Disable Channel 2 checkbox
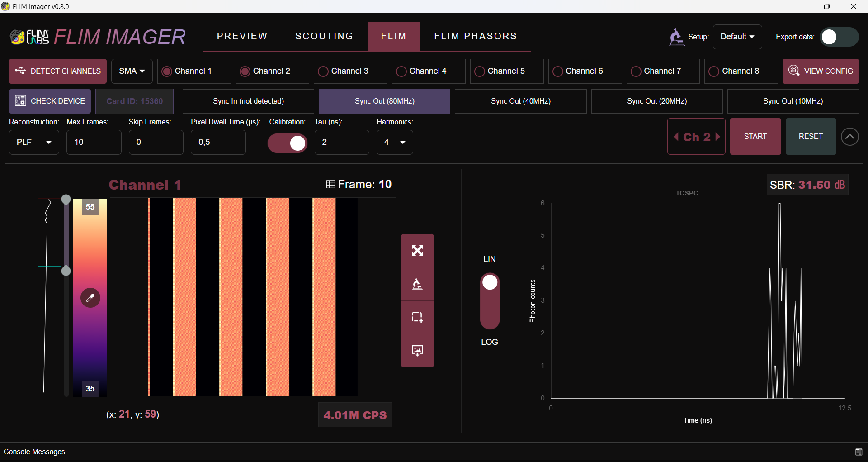 245,71
